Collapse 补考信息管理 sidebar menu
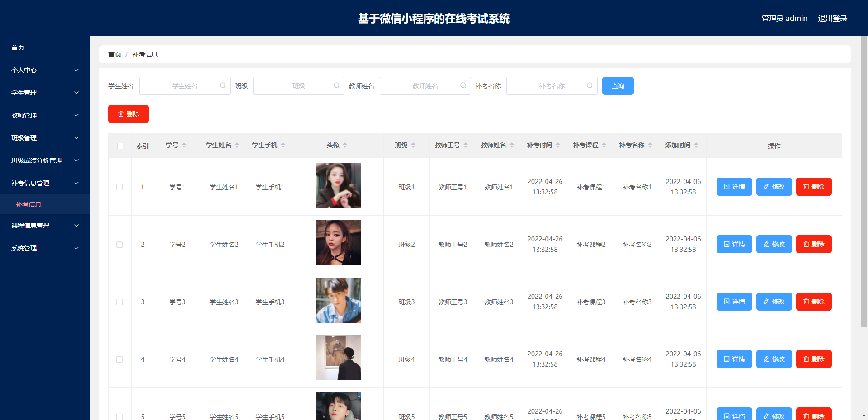Screen dimensions: 868x420 tap(45, 183)
